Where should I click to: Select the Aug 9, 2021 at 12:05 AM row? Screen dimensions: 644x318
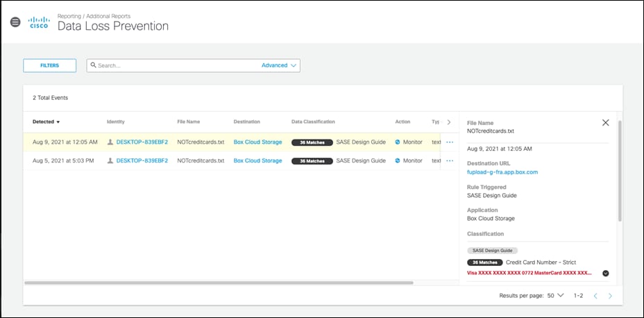click(x=241, y=142)
